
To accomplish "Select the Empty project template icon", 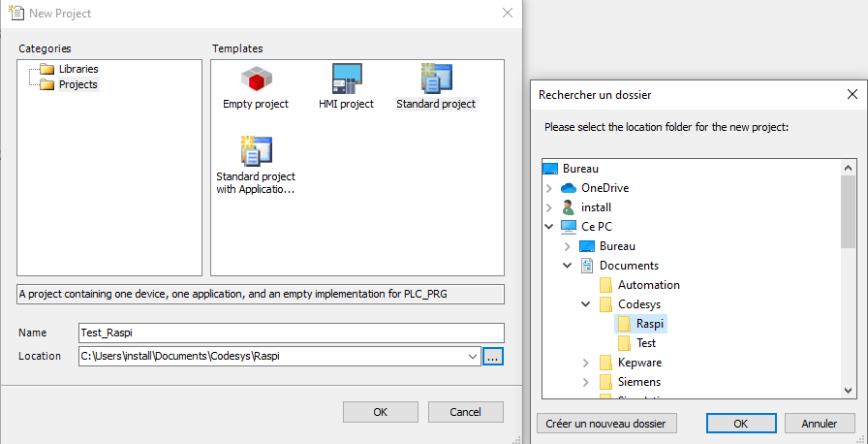I will 257,79.
